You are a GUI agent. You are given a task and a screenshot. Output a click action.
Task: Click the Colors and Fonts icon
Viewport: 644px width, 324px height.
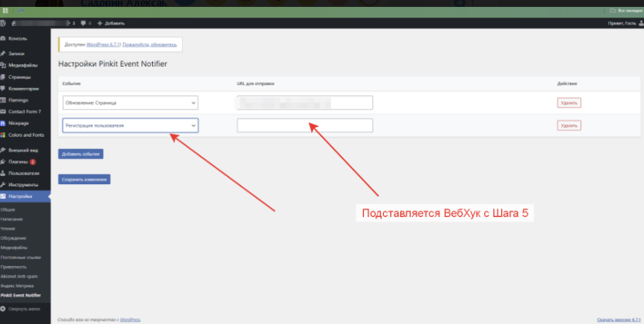(x=3, y=135)
